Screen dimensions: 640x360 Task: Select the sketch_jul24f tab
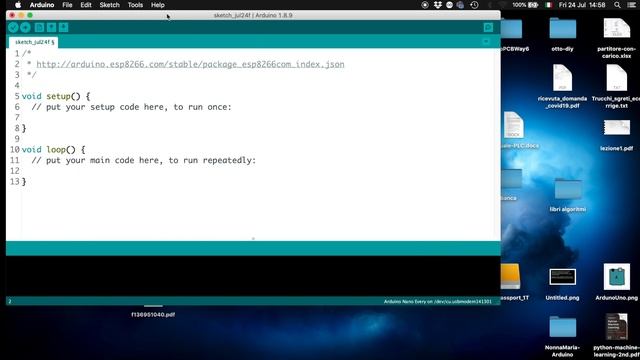point(33,42)
